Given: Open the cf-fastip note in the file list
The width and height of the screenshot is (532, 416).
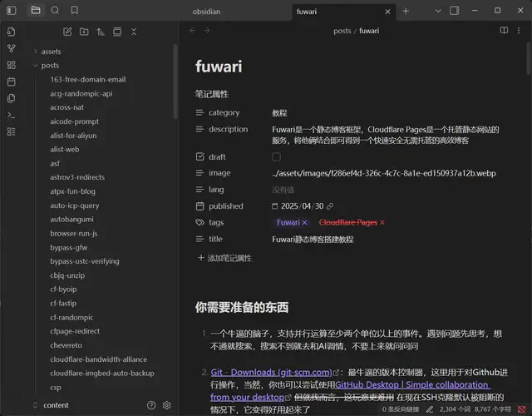Looking at the screenshot, I should [x=63, y=303].
